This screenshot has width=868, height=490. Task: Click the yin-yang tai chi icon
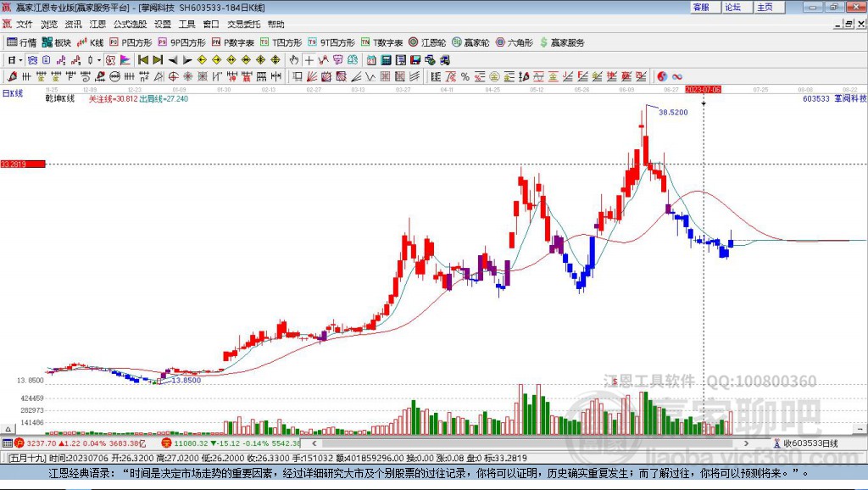click(662, 76)
